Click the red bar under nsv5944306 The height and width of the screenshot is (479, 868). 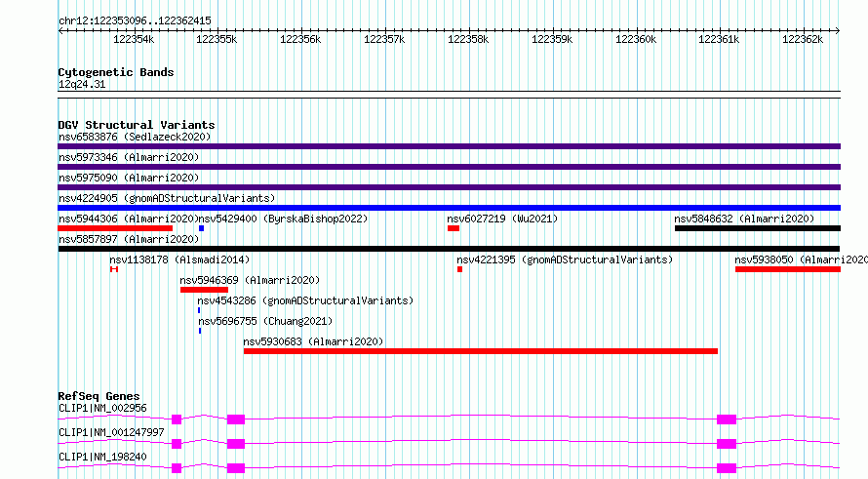click(115, 228)
